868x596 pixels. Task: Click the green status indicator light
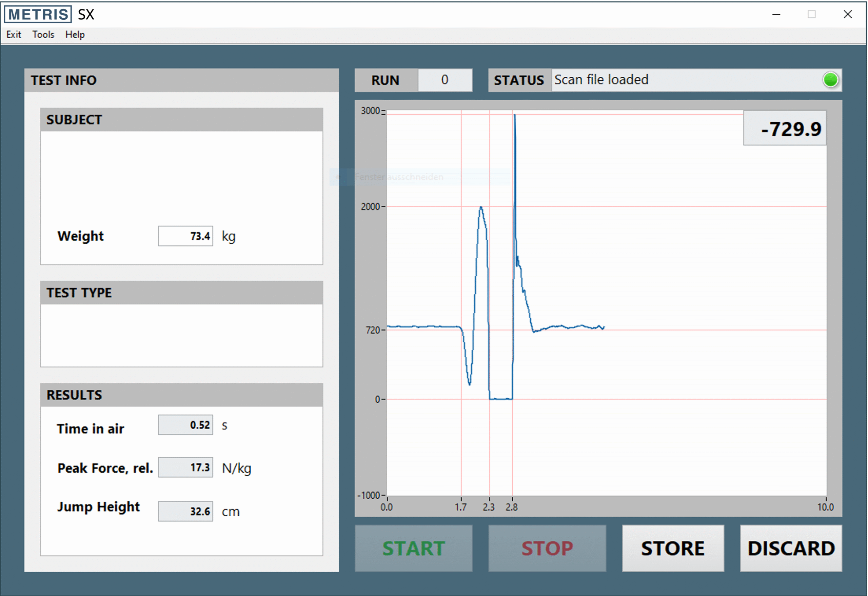coord(830,80)
